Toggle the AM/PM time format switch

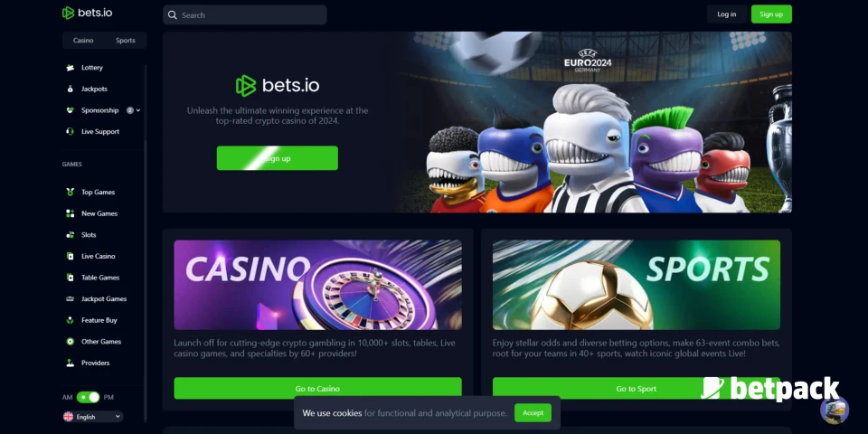coord(88,398)
